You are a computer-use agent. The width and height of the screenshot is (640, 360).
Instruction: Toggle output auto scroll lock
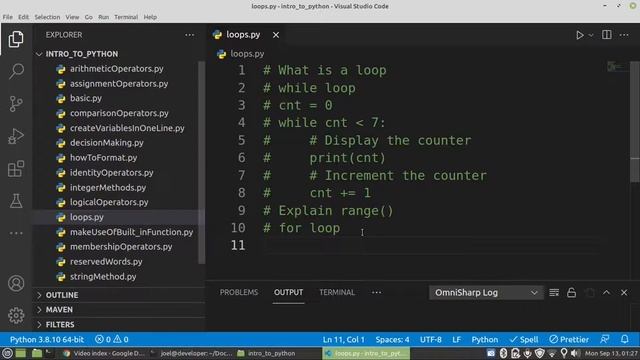coord(571,293)
